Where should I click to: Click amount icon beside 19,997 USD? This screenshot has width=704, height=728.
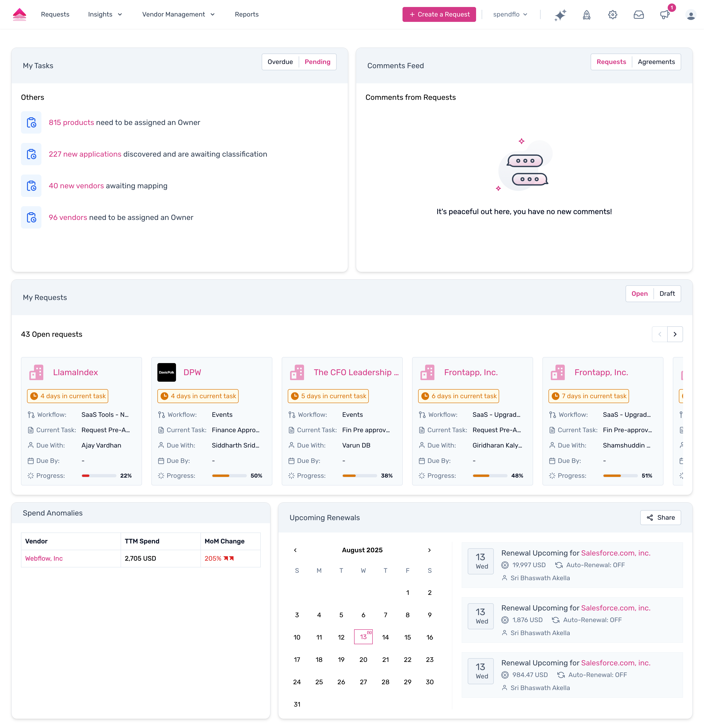(505, 565)
